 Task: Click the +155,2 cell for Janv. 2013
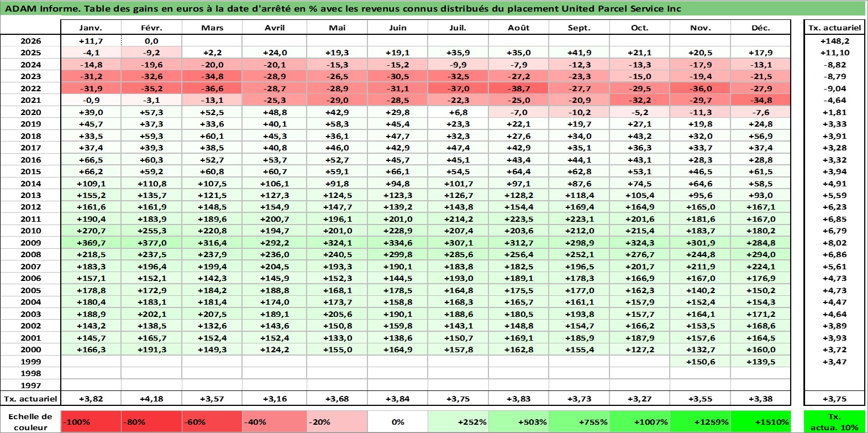(91, 195)
